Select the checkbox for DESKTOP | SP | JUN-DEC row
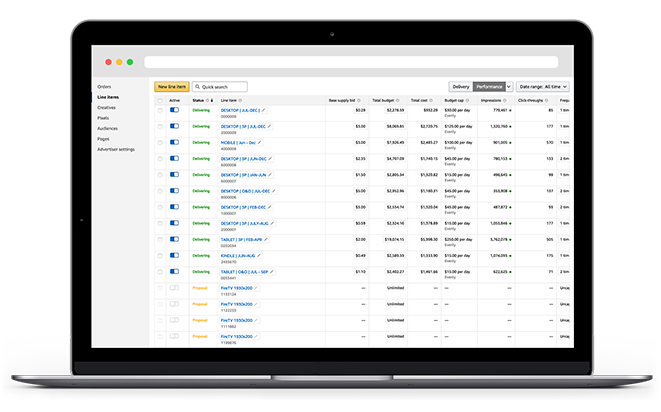 [x=160, y=159]
